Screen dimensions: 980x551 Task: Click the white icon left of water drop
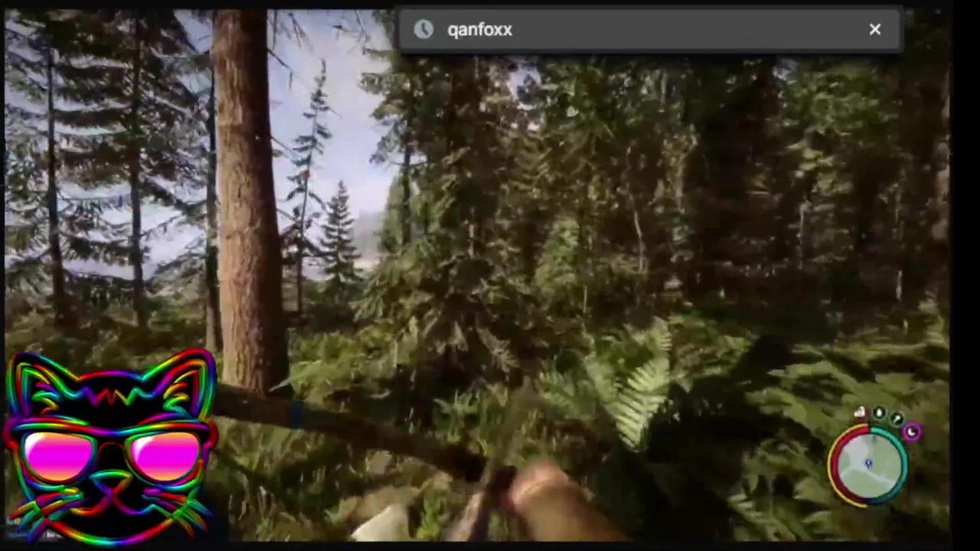860,413
